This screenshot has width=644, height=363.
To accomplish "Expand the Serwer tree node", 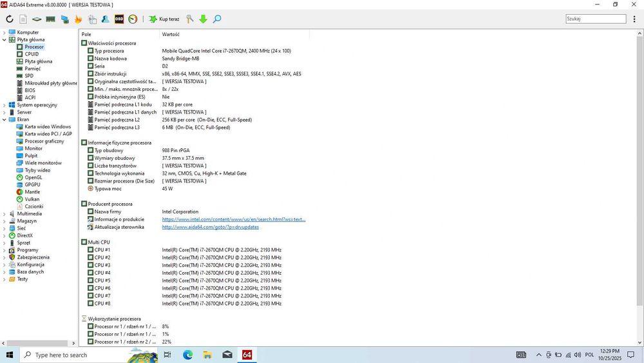I will (x=4, y=112).
